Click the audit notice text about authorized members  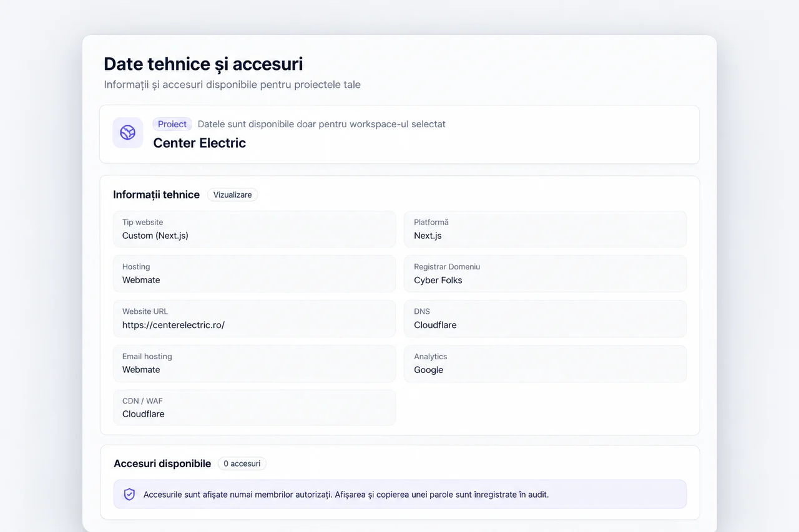pos(346,495)
